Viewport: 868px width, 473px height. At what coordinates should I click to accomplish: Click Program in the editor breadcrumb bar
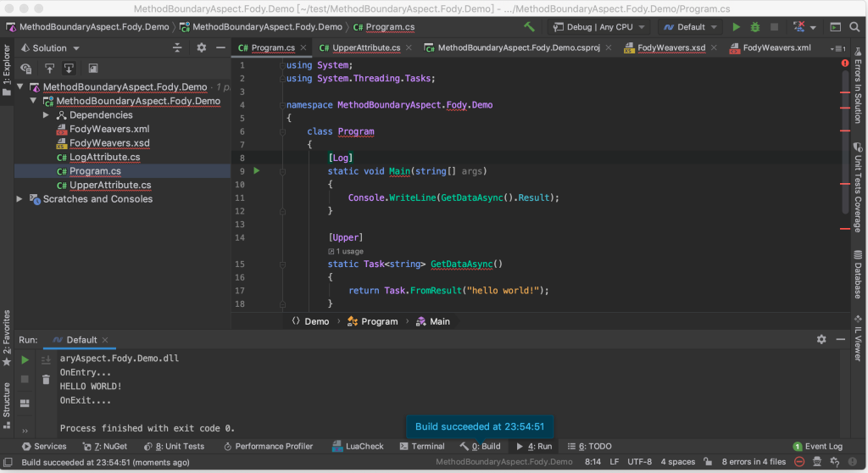[x=373, y=321]
